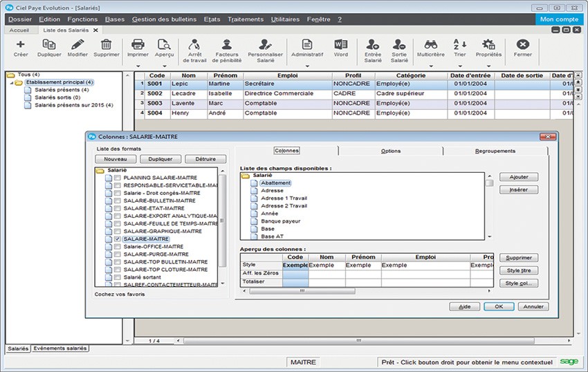Open Arrêt de travail from the toolbar
This screenshot has width=588, height=372.
click(193, 45)
